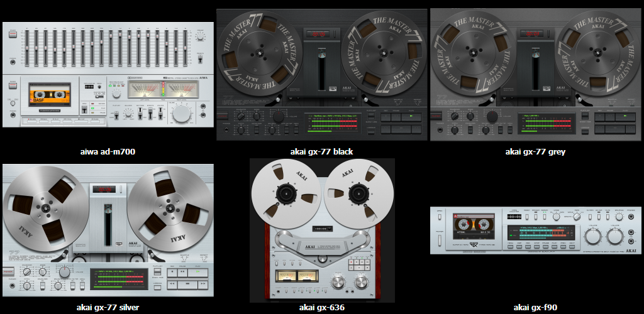
Task: Click the right reel on akai gx-77 grey
Action: tap(597, 53)
